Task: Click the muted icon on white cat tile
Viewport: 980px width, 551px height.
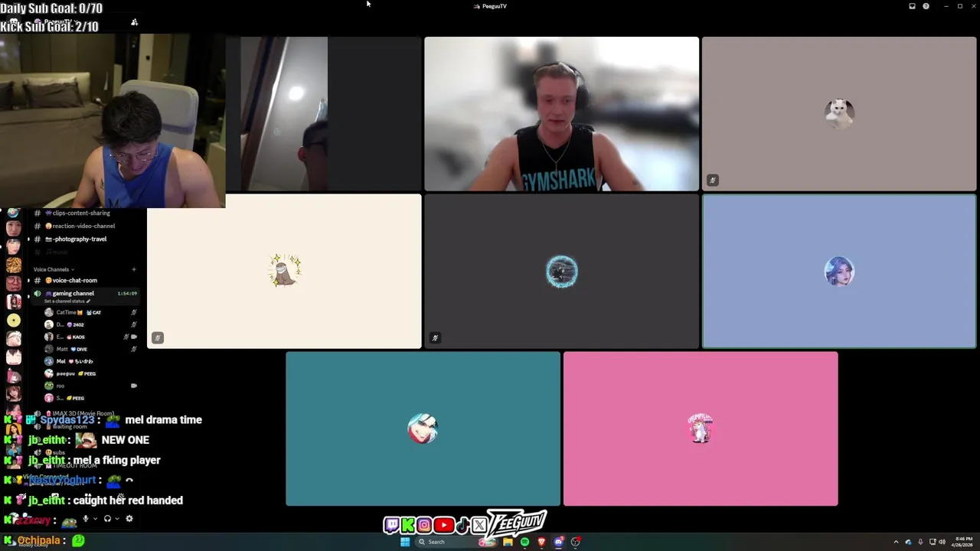Action: [712, 181]
